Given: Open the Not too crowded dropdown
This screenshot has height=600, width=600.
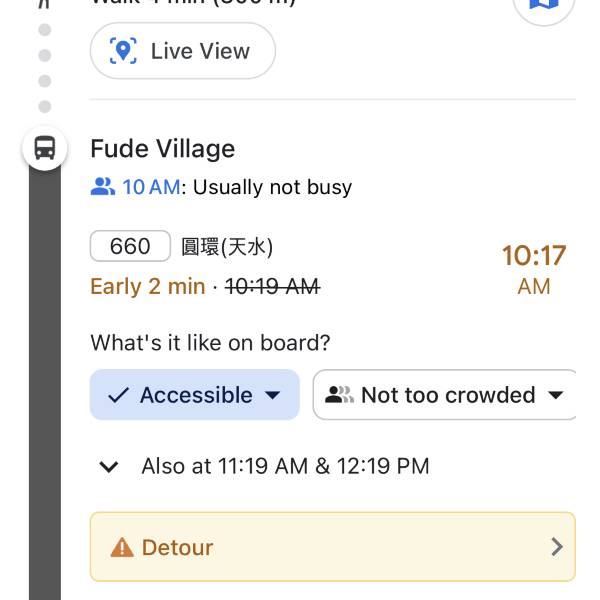Looking at the screenshot, I should tap(556, 395).
